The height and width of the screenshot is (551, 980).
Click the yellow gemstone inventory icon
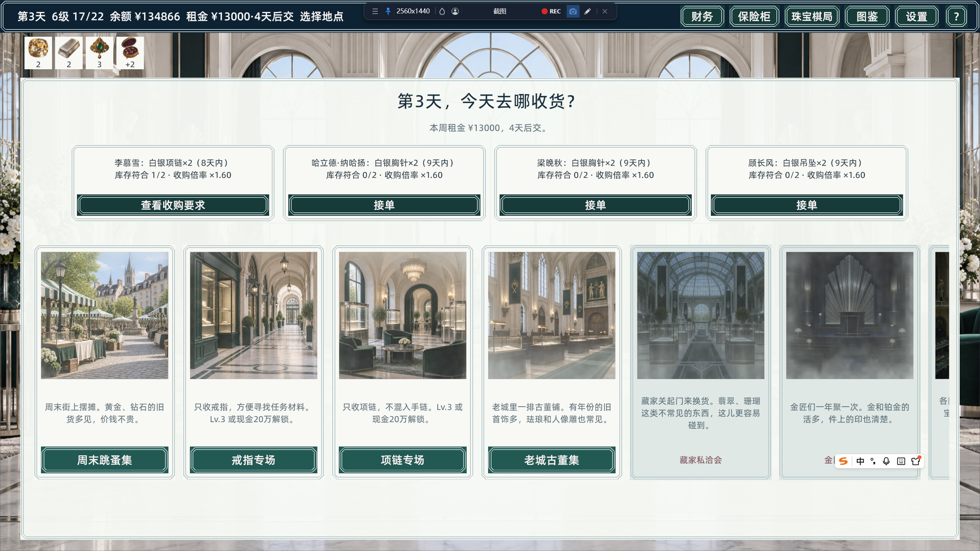38,53
